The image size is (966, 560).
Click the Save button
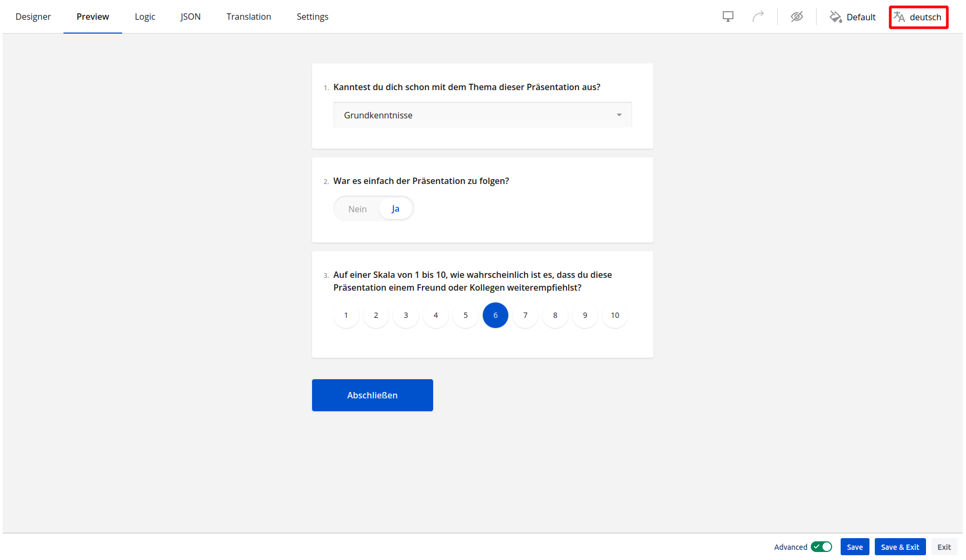855,547
